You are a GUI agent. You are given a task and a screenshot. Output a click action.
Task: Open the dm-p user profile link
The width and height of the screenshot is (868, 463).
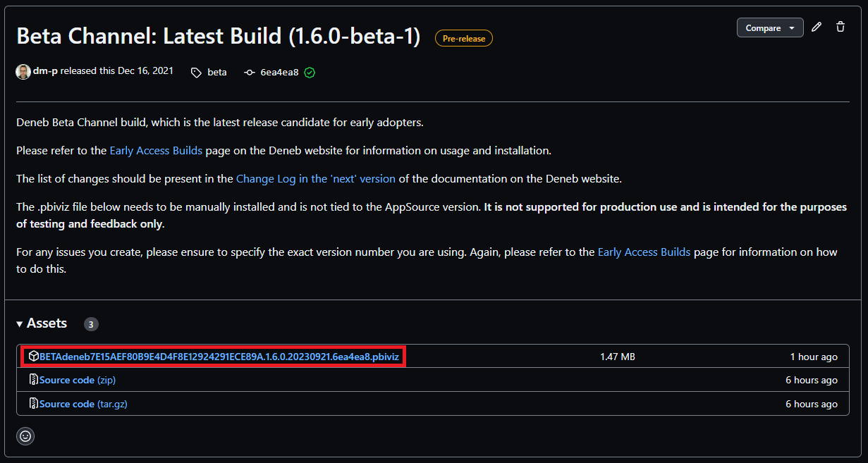point(45,72)
